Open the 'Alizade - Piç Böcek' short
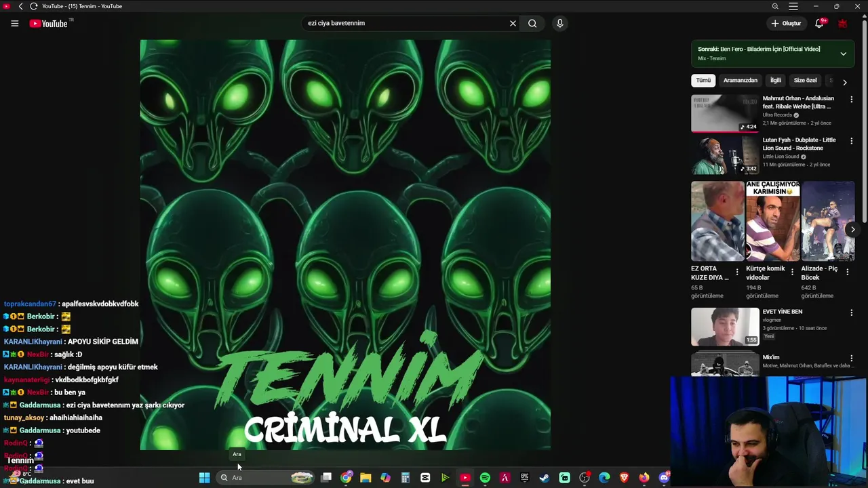 pyautogui.click(x=828, y=221)
